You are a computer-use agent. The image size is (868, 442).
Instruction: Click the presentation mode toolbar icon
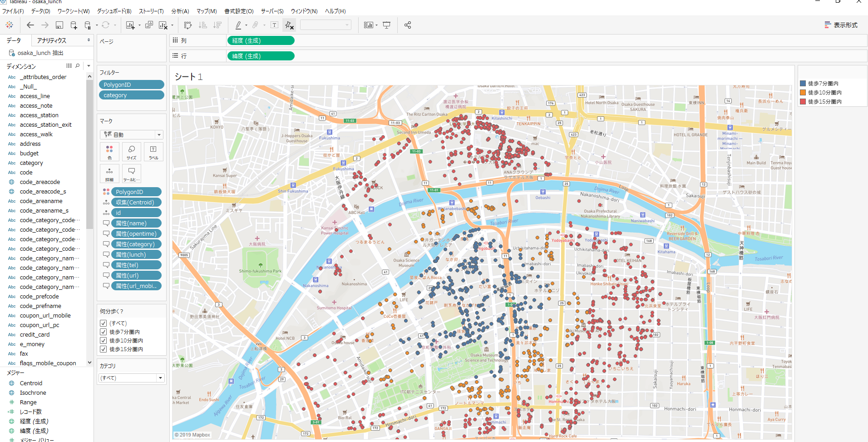386,25
